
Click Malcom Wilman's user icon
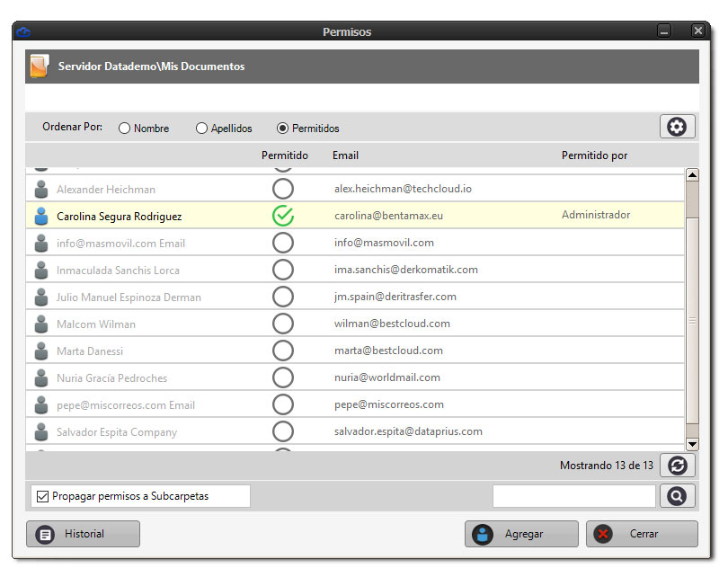(41, 324)
